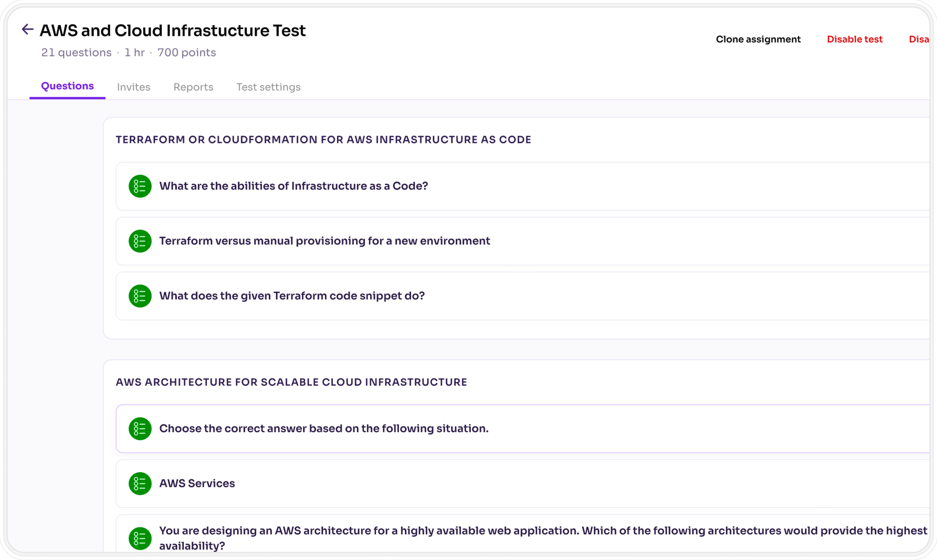Click Clone assignment button
Screen dimensions: 937x560
tap(758, 40)
